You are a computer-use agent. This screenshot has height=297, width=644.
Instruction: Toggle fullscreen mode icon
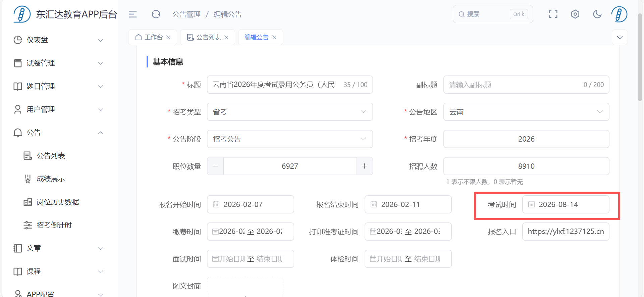point(553,14)
